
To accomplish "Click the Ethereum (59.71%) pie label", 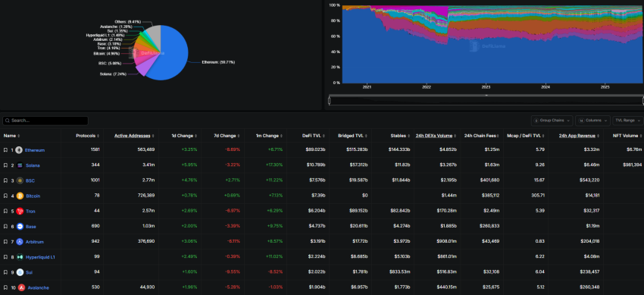I will (x=218, y=62).
